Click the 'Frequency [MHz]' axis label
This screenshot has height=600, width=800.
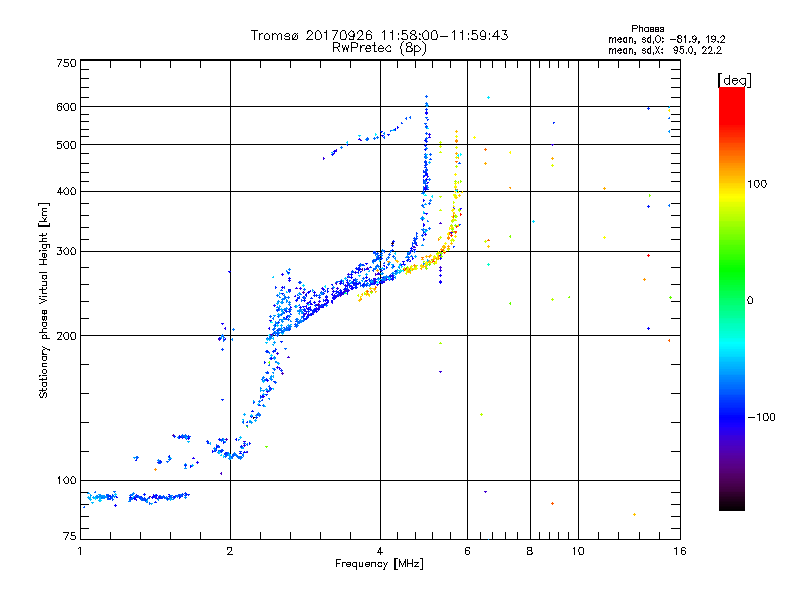[x=379, y=563]
